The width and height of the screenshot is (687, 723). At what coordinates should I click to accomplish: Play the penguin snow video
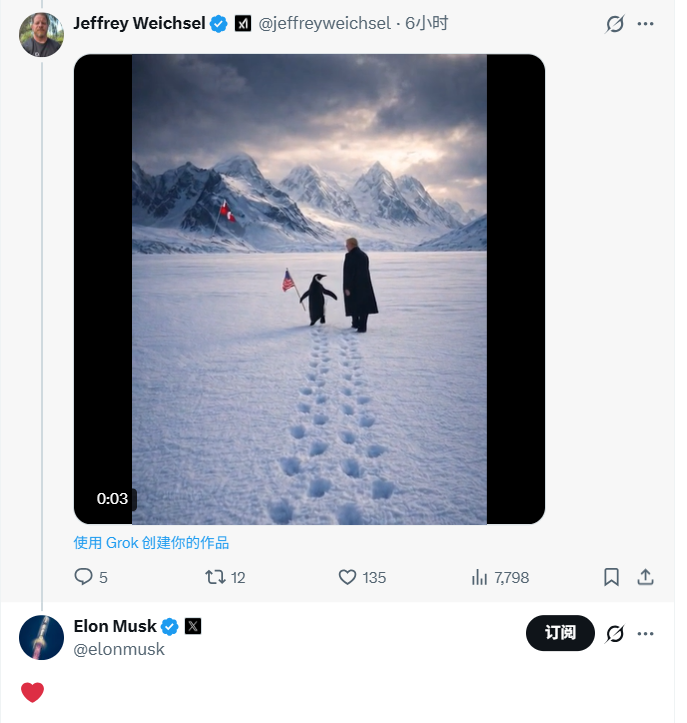tap(309, 289)
